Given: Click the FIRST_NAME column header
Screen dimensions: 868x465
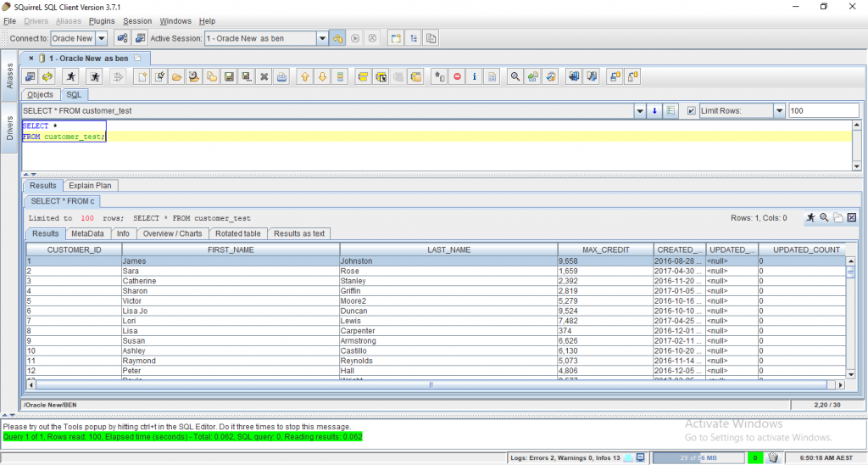Looking at the screenshot, I should pyautogui.click(x=230, y=249).
